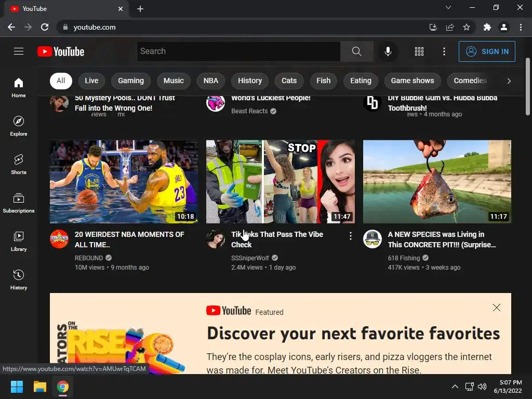The image size is (532, 399).
Task: Select the History category chip
Action: (x=250, y=81)
